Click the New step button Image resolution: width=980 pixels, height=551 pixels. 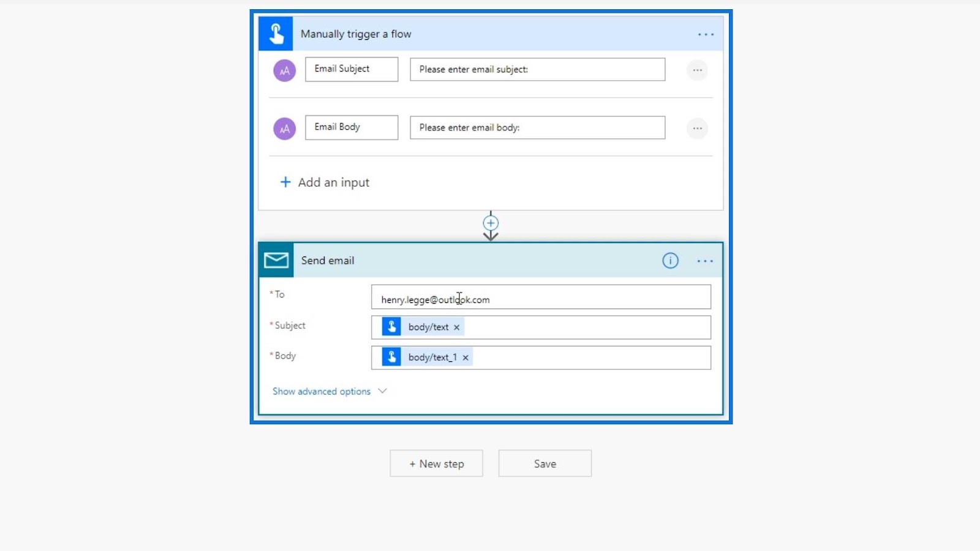[436, 463]
